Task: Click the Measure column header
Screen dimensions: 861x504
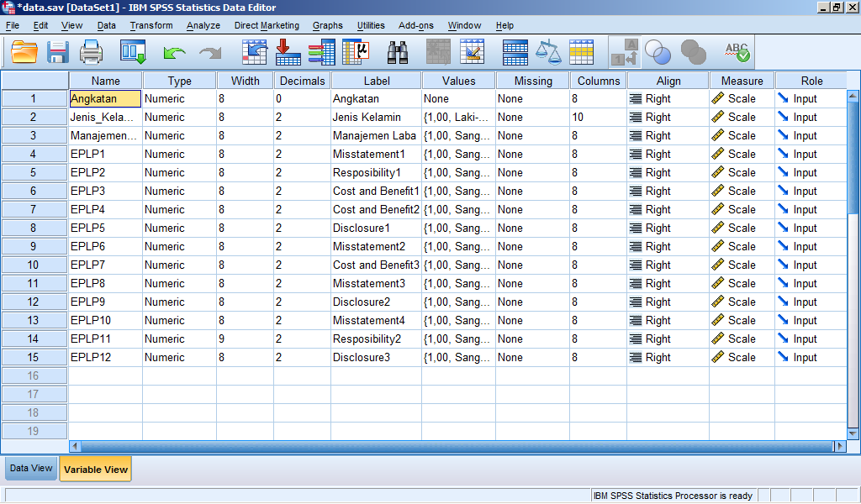Action: tap(742, 81)
